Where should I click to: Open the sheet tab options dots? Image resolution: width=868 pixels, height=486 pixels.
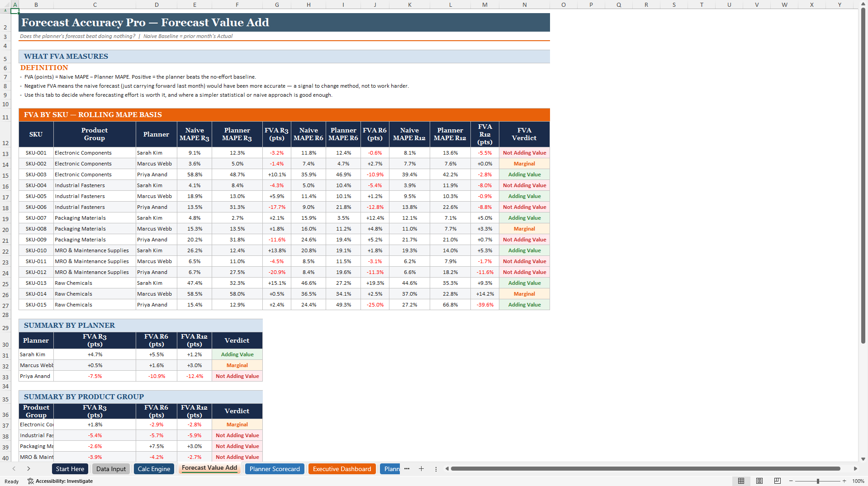[436, 469]
